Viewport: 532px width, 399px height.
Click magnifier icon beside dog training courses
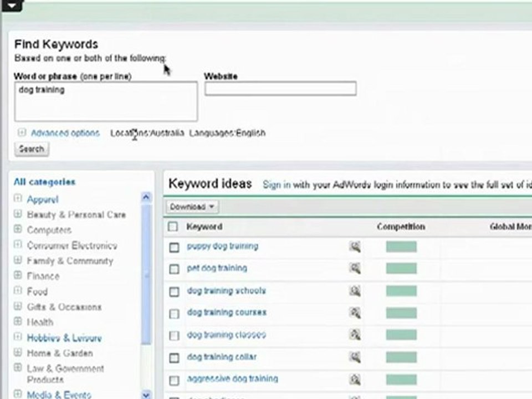click(355, 313)
